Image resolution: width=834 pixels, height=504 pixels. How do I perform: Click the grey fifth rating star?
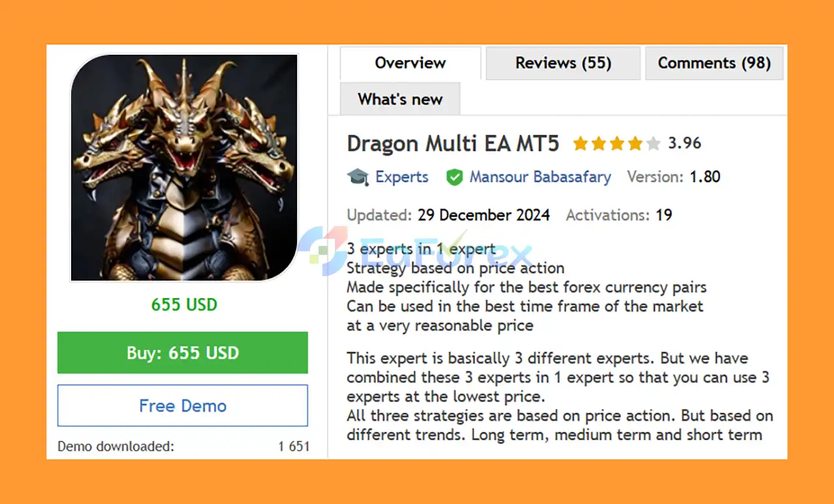click(654, 144)
